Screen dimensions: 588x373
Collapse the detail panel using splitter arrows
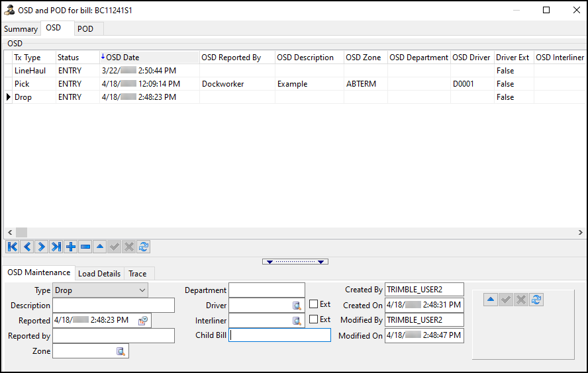pyautogui.click(x=295, y=262)
